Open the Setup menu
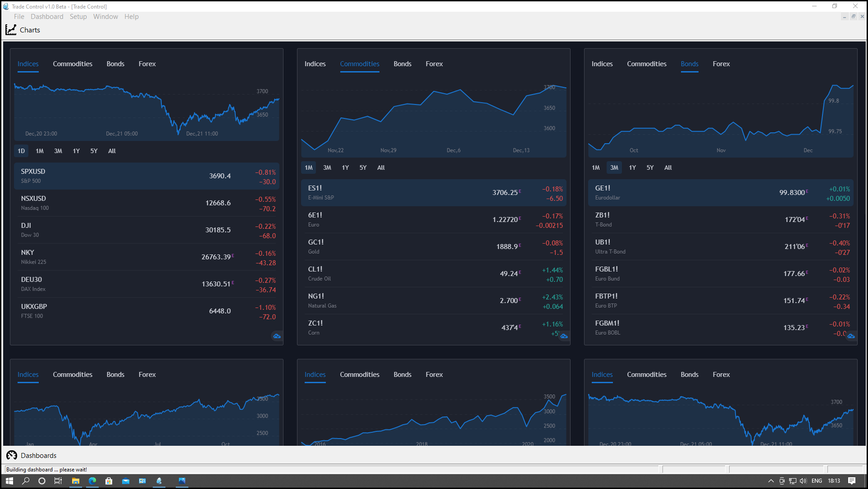868x489 pixels. point(78,17)
